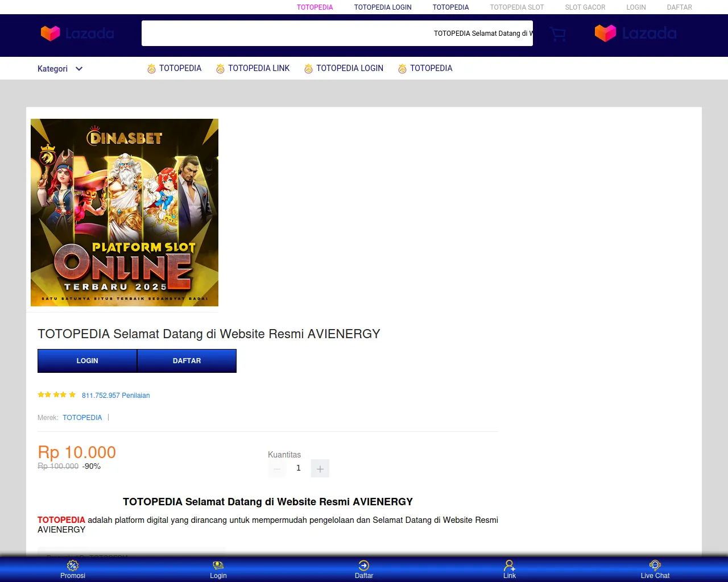
Task: Click the -90% discount label
Action: [x=92, y=467]
